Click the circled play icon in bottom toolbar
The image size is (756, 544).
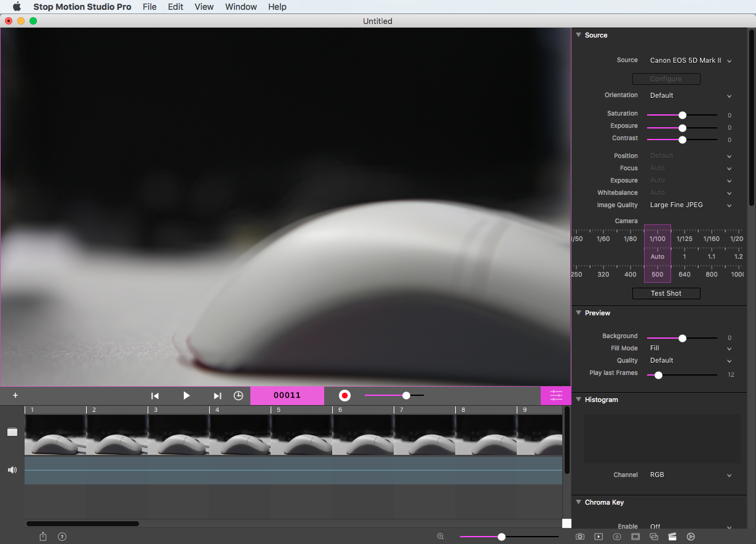pos(691,537)
